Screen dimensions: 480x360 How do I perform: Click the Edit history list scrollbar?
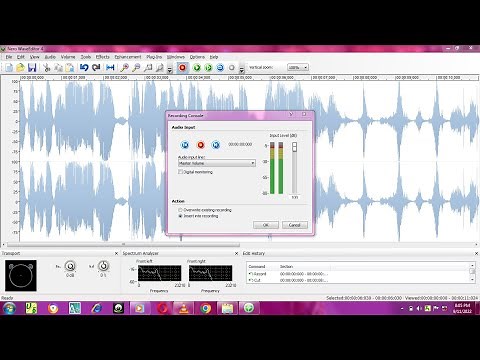click(472, 273)
